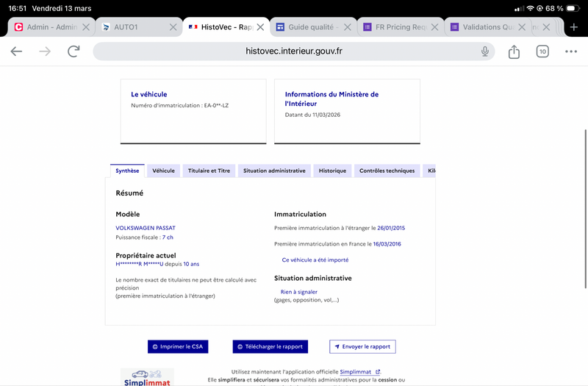The width and height of the screenshot is (588, 386).
Task: Tap the histovec.interieur.gouv.fr address field
Action: coord(294,51)
